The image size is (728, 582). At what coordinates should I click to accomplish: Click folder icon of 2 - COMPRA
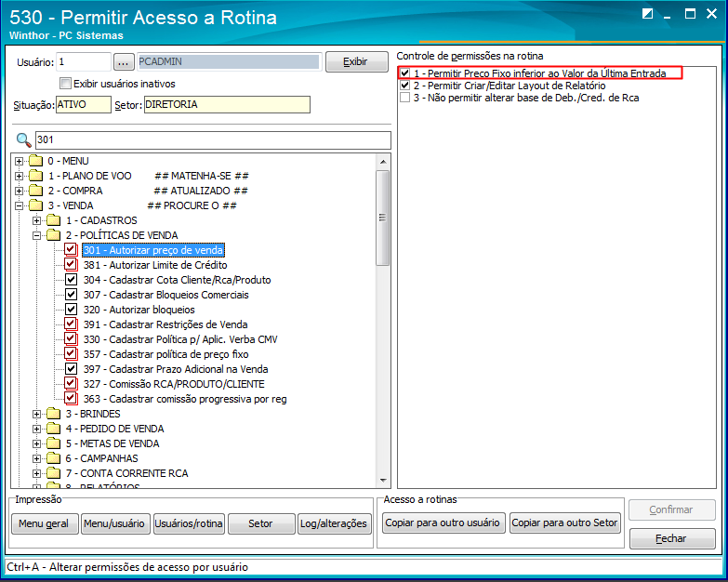coord(35,191)
